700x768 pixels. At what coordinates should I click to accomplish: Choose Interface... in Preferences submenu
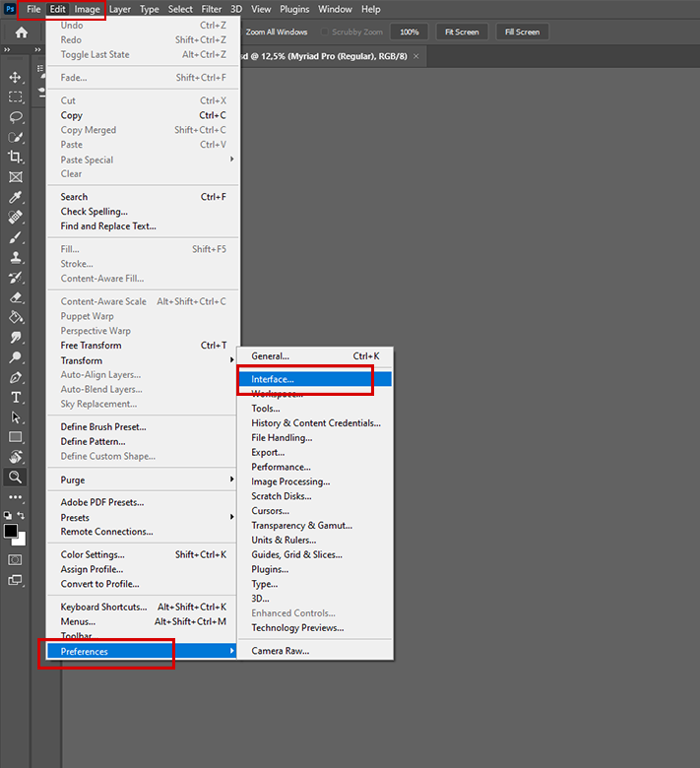tap(315, 379)
